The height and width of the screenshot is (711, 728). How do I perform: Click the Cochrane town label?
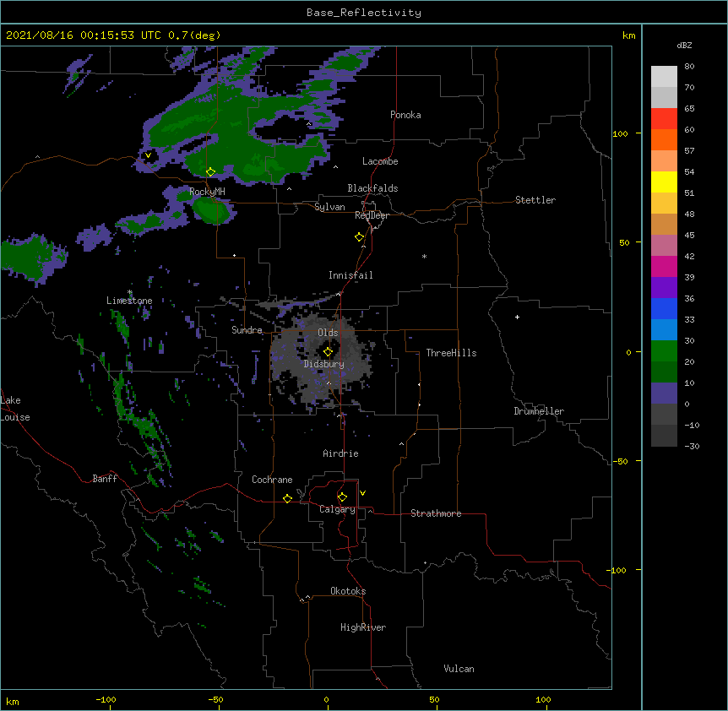point(272,480)
